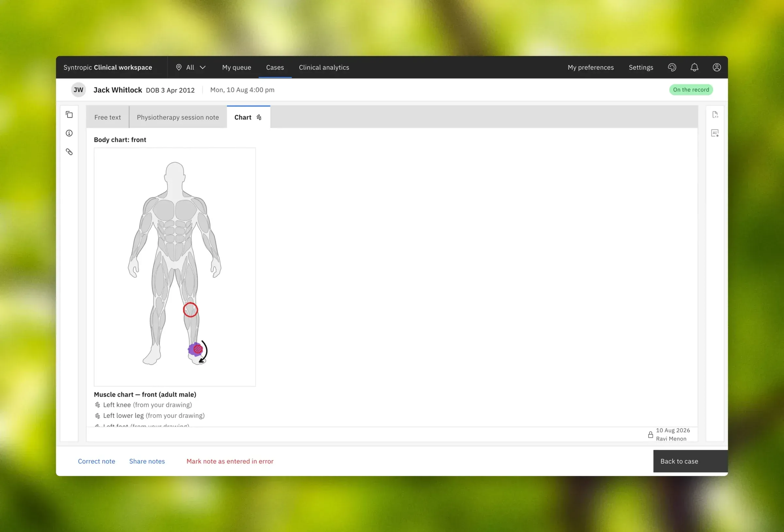Click the Left lower leg list entry
The width and height of the screenshot is (784, 532).
[x=154, y=416]
